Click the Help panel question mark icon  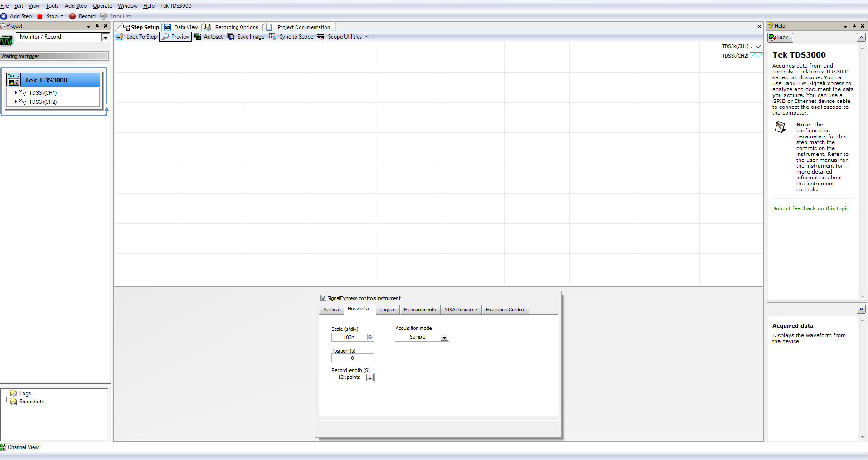coord(770,26)
